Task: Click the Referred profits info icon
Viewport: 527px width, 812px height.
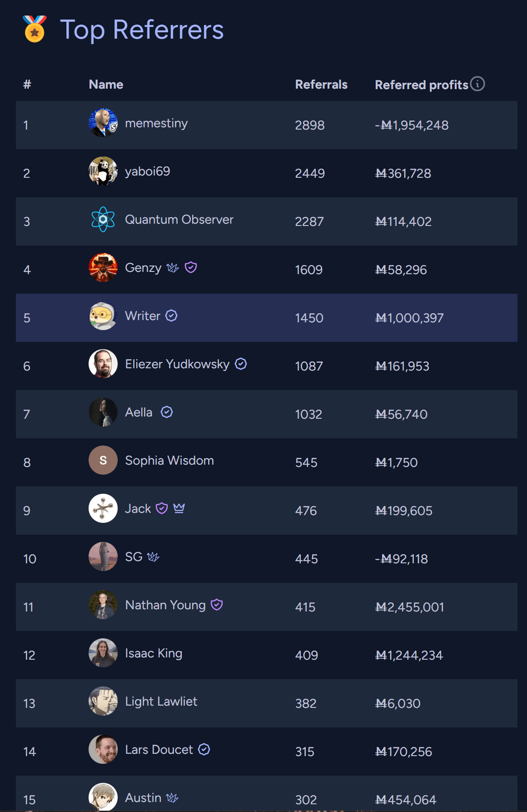Action: tap(477, 84)
